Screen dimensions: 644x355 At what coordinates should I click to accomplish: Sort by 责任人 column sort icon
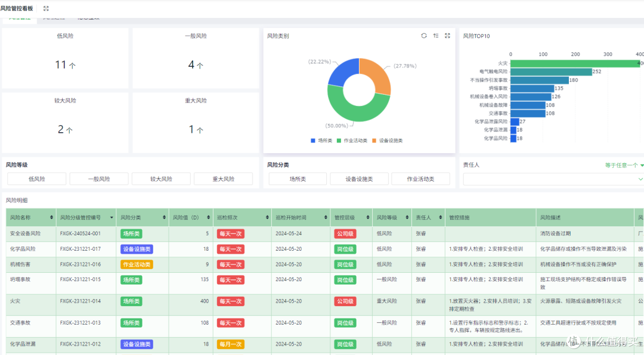(x=440, y=217)
